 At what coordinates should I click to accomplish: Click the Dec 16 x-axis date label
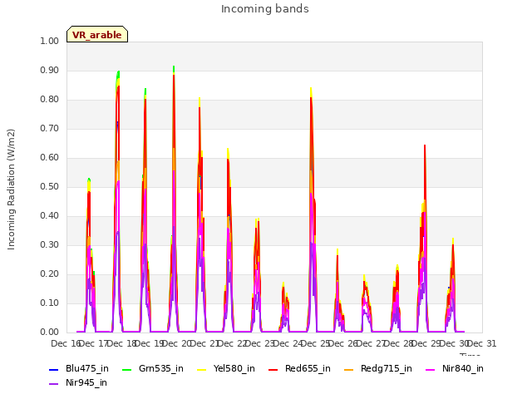(66, 343)
